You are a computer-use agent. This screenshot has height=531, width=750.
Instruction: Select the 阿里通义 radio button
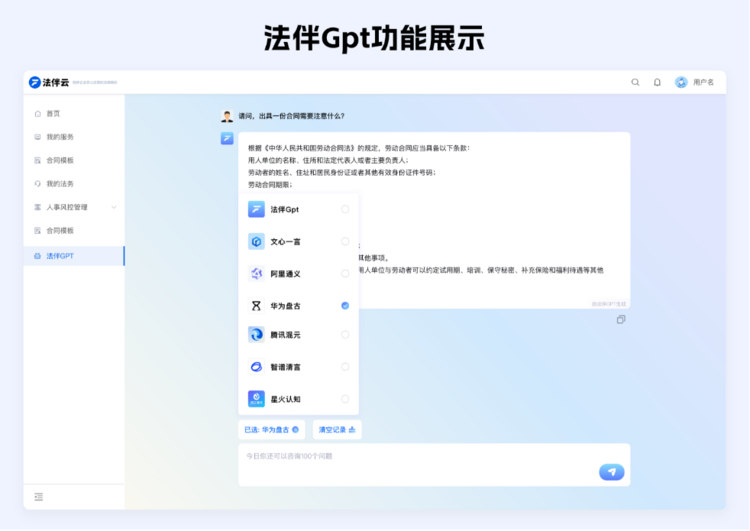tap(345, 273)
